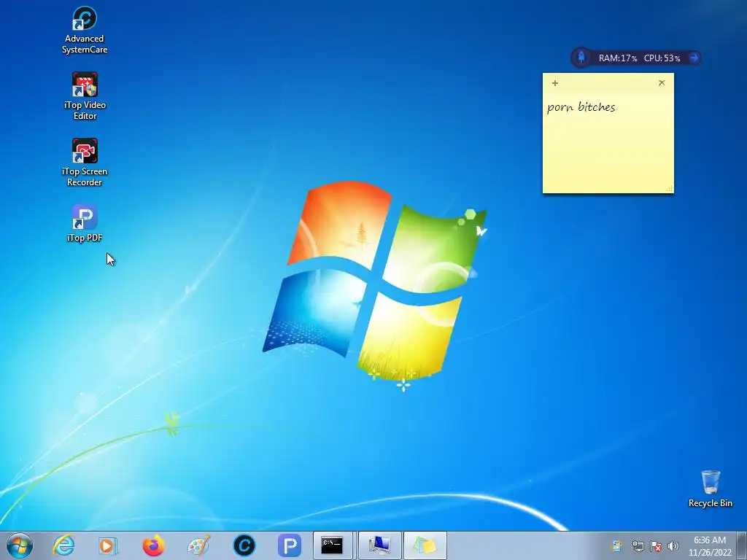Click the RAM: 17% reading in widget

[x=618, y=58]
